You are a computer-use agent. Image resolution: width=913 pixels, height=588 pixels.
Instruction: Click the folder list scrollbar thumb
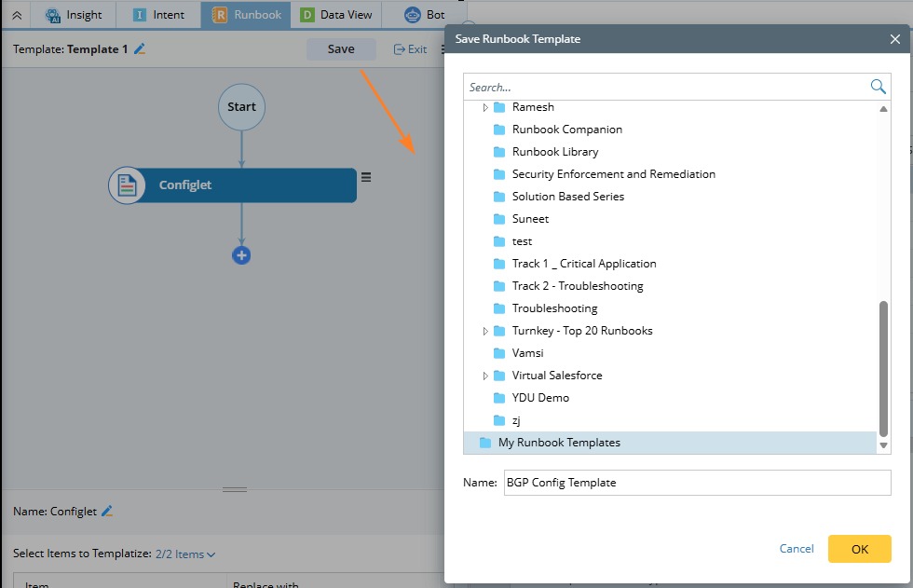883,368
